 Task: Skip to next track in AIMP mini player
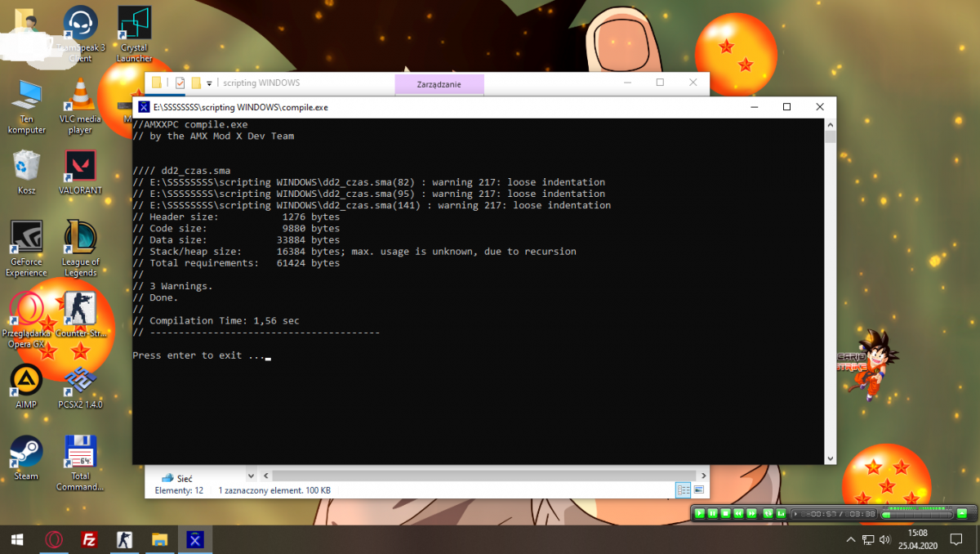tap(751, 513)
